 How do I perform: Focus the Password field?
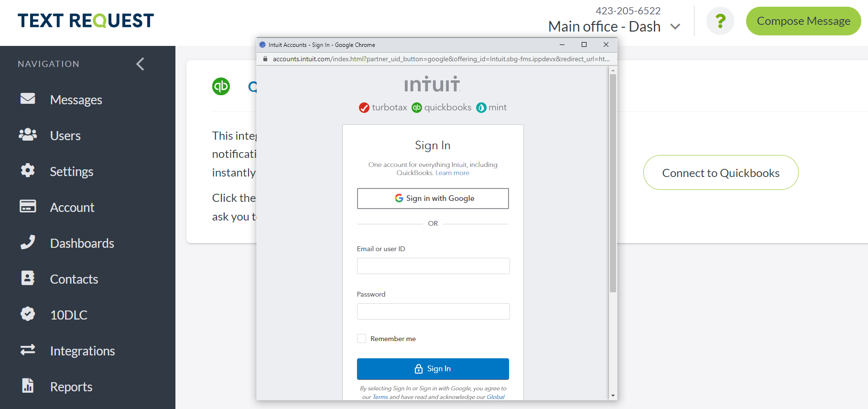(x=434, y=311)
